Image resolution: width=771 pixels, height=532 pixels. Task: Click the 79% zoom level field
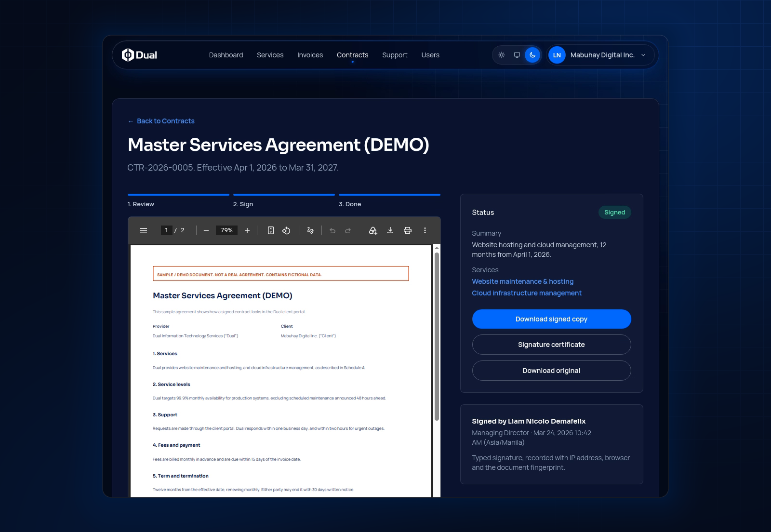(226, 230)
